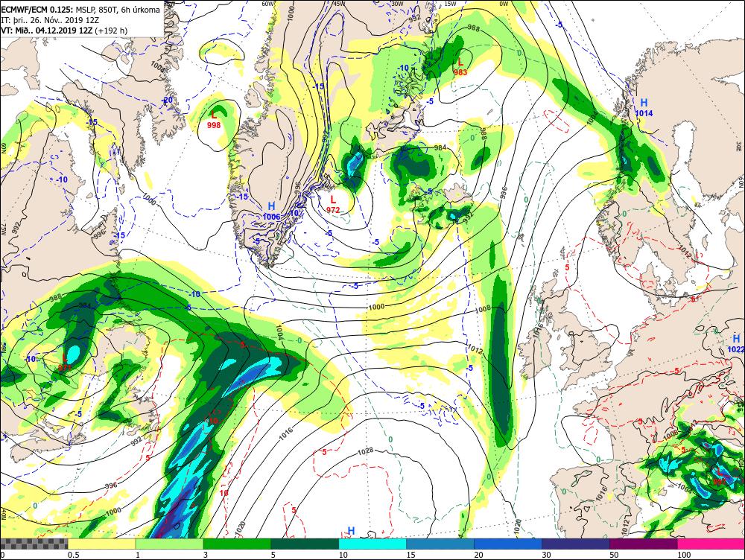Click the 30W longitude label
The width and height of the screenshot is (745, 560).
(397, 3)
